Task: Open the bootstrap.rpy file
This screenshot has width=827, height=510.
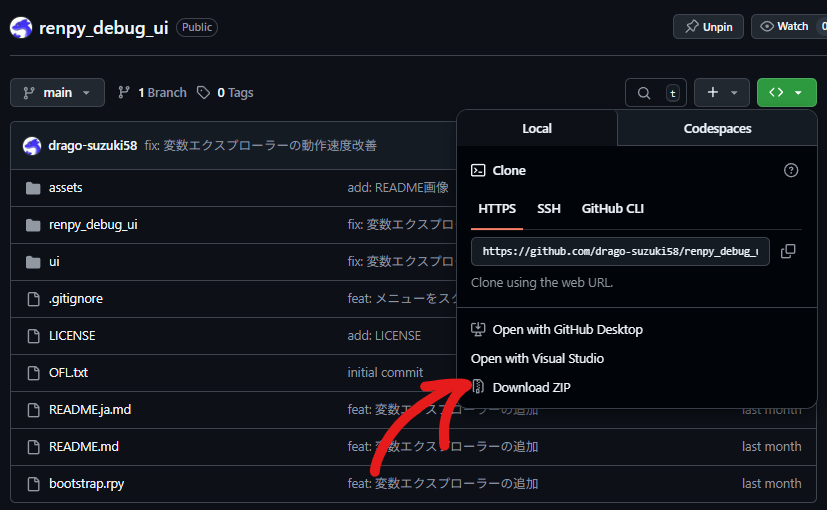Action: click(86, 484)
